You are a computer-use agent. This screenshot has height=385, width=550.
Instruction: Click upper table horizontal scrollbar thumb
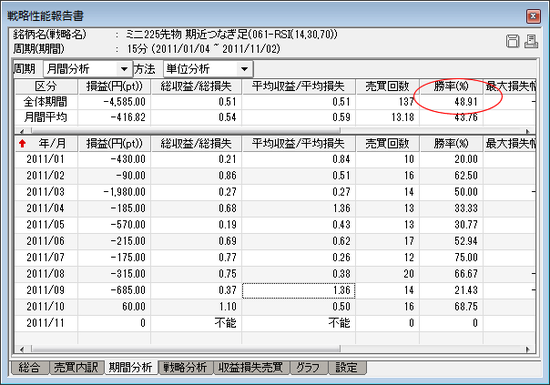click(x=186, y=131)
